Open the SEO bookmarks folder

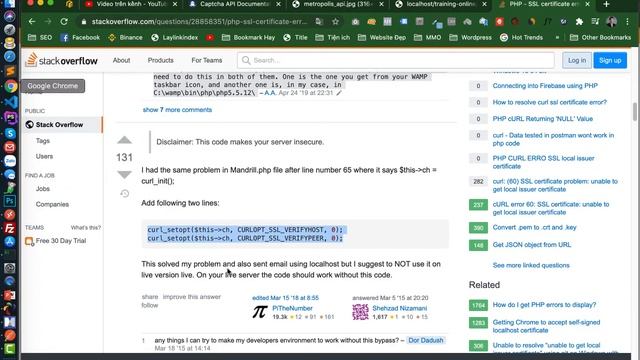coord(40,38)
